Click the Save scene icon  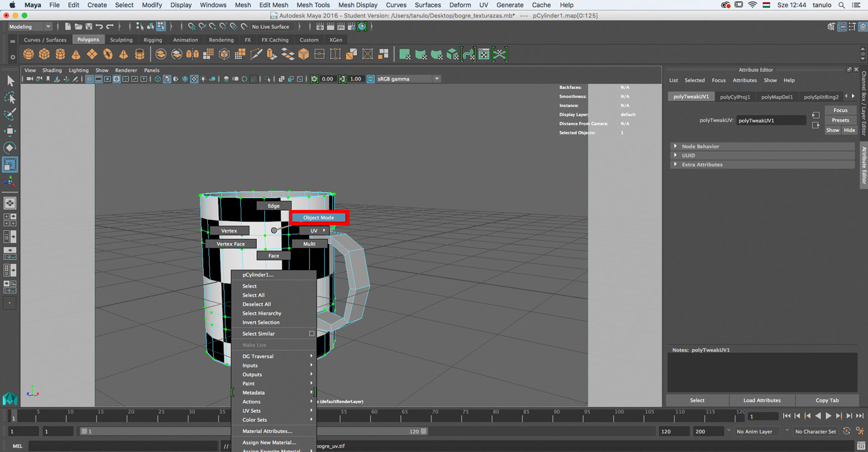coord(89,27)
